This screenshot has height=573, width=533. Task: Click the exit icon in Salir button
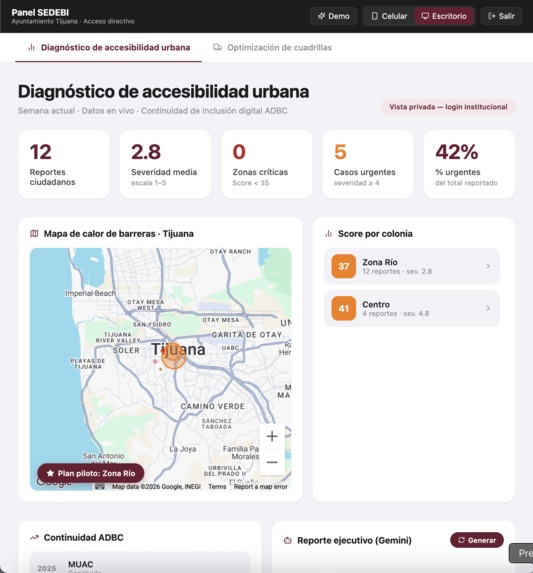coord(492,16)
